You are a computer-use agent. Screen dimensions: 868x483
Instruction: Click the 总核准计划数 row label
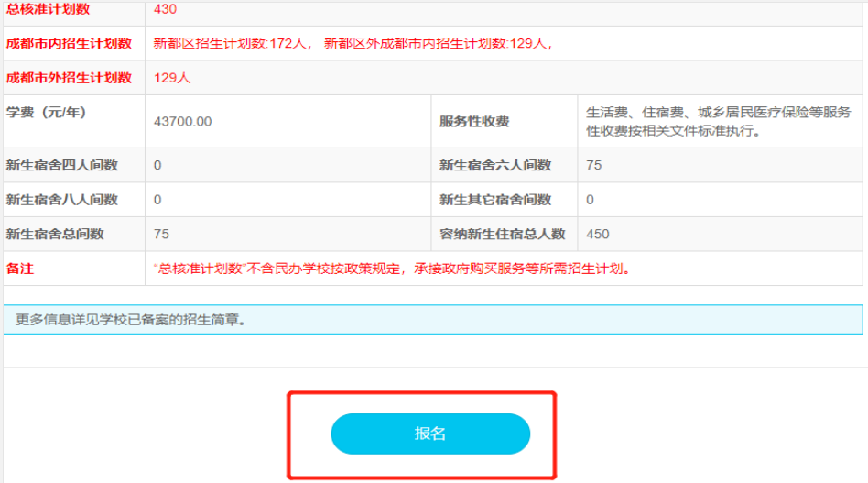[49, 8]
